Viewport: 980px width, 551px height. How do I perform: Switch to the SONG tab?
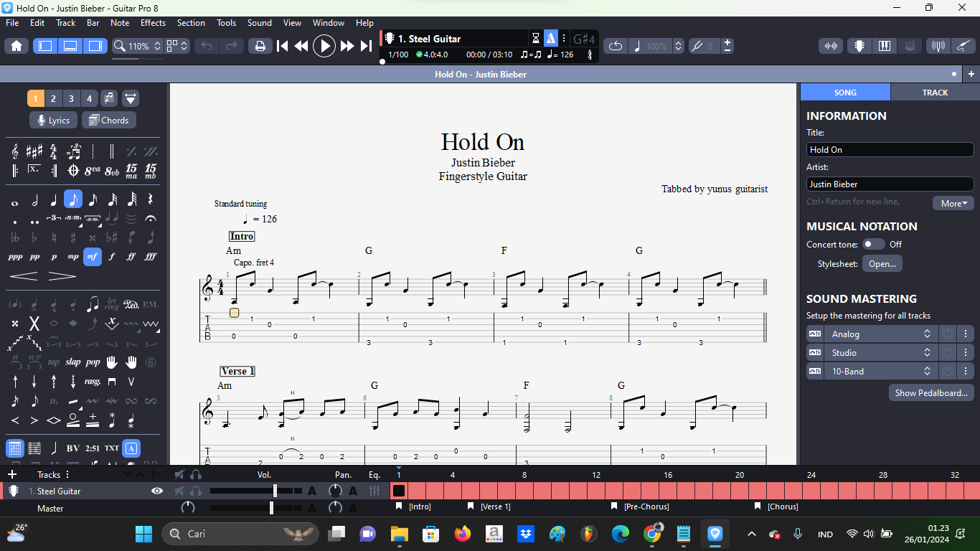(845, 92)
